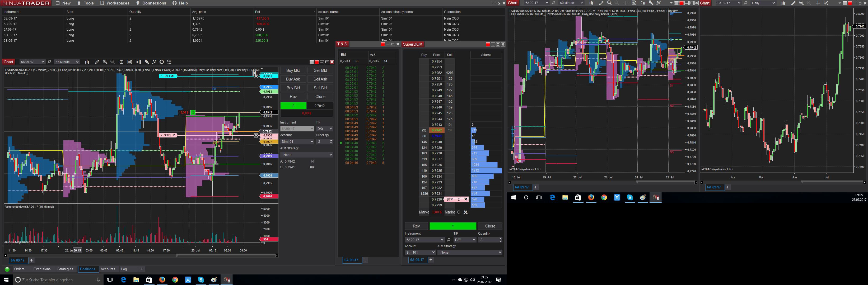Open the Tools menu
This screenshot has width=868, height=285.
(x=85, y=3)
